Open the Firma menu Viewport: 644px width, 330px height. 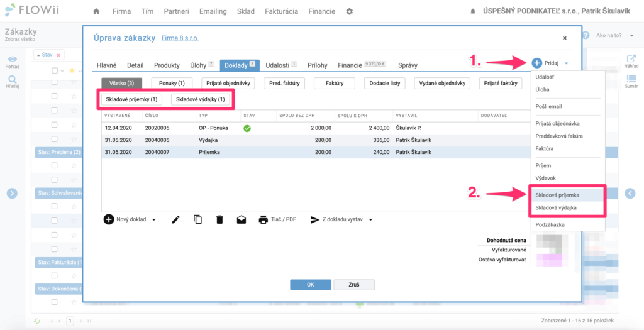(122, 11)
